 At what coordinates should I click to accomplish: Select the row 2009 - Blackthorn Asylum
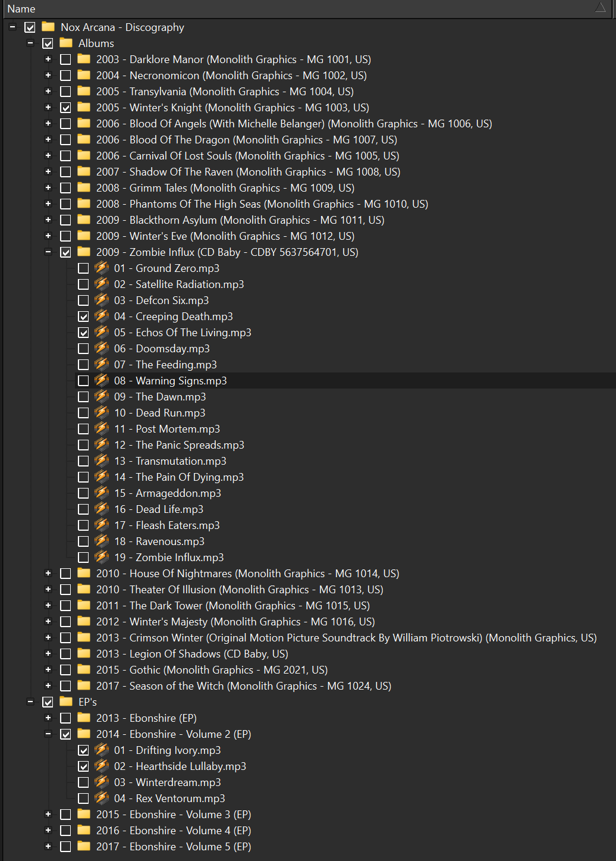pyautogui.click(x=240, y=220)
